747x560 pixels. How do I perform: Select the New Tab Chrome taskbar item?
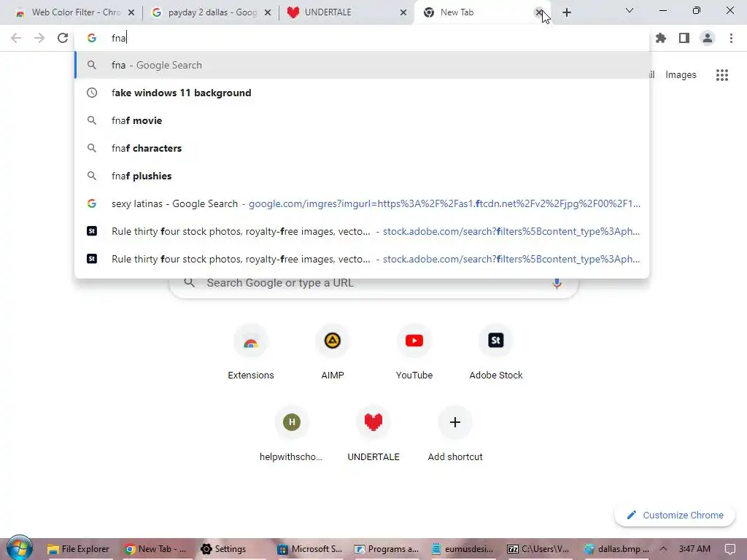click(156, 549)
